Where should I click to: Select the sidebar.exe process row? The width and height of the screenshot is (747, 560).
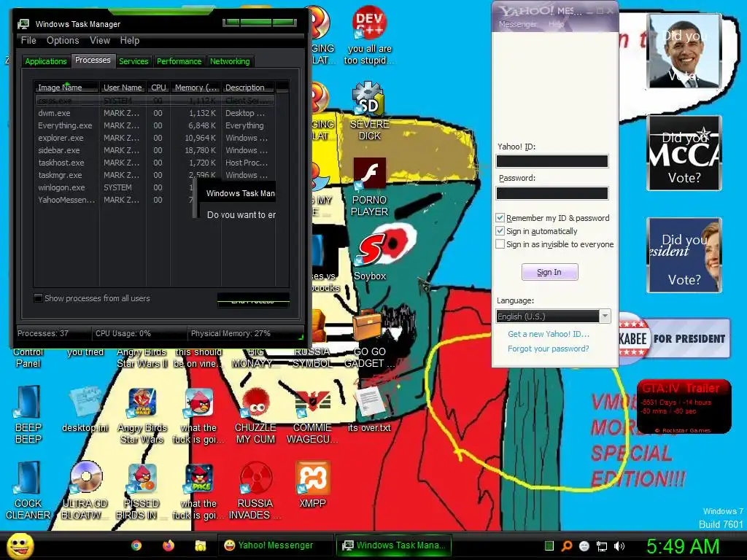click(x=155, y=150)
